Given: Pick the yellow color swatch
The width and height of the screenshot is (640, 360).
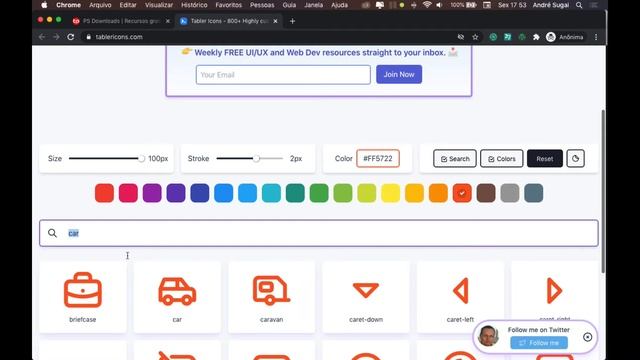Looking at the screenshot, I should (391, 193).
